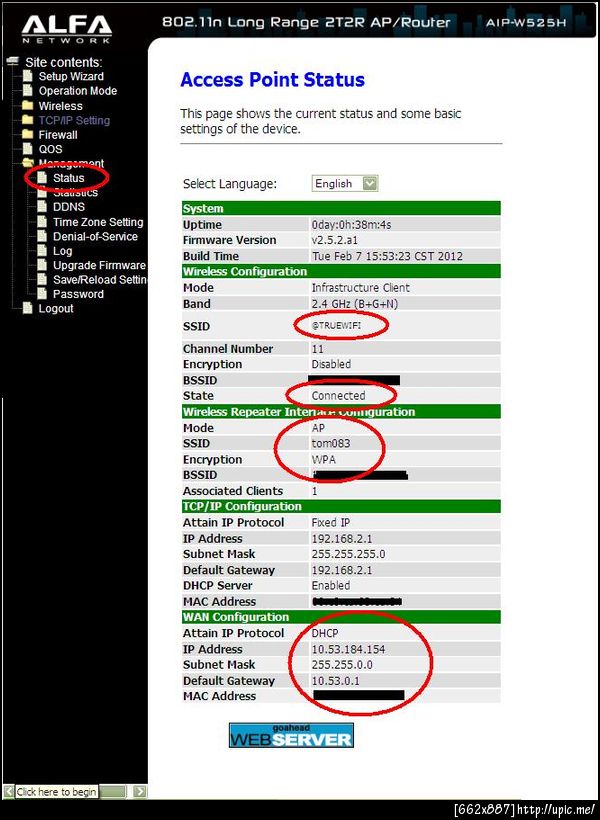Screen dimensions: 600x820
Task: Click the Log page icon
Action: 42,251
